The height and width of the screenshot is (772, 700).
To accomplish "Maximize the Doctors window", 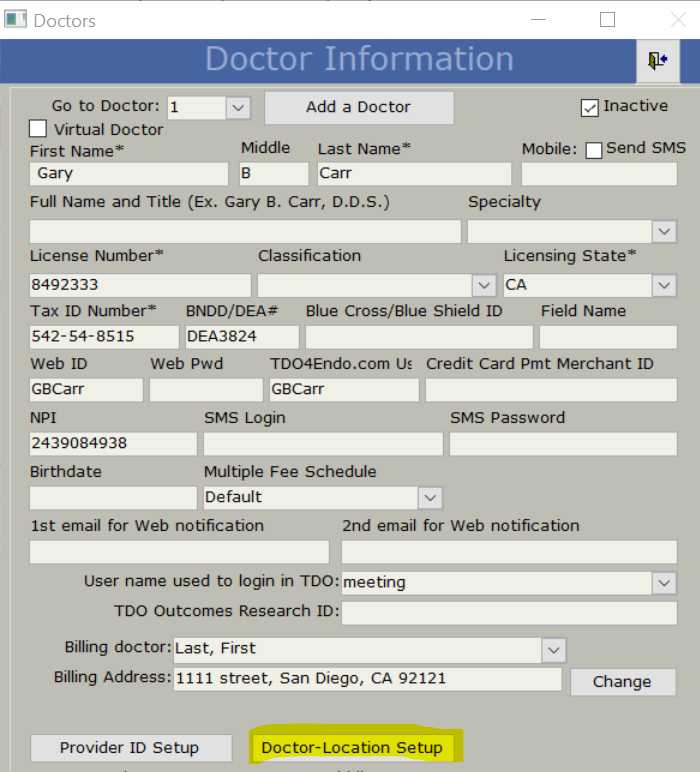I will (607, 19).
